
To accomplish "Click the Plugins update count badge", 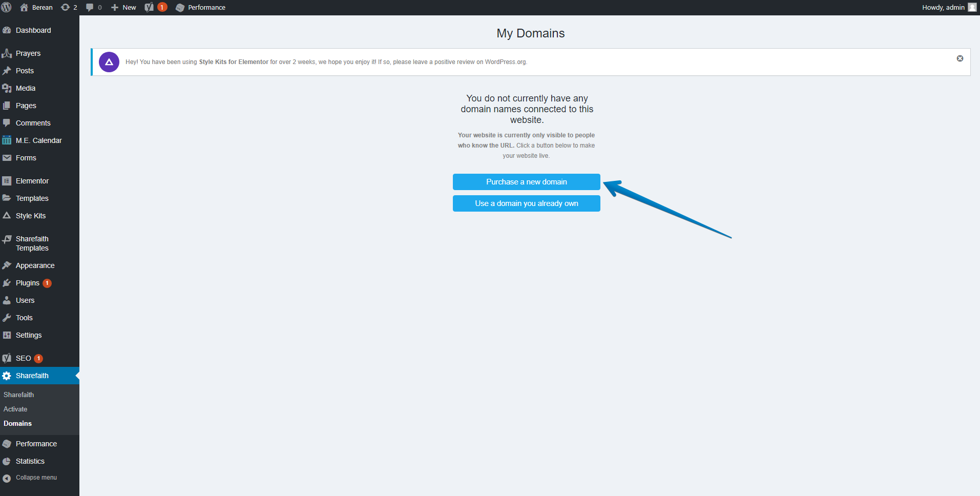I will click(47, 283).
